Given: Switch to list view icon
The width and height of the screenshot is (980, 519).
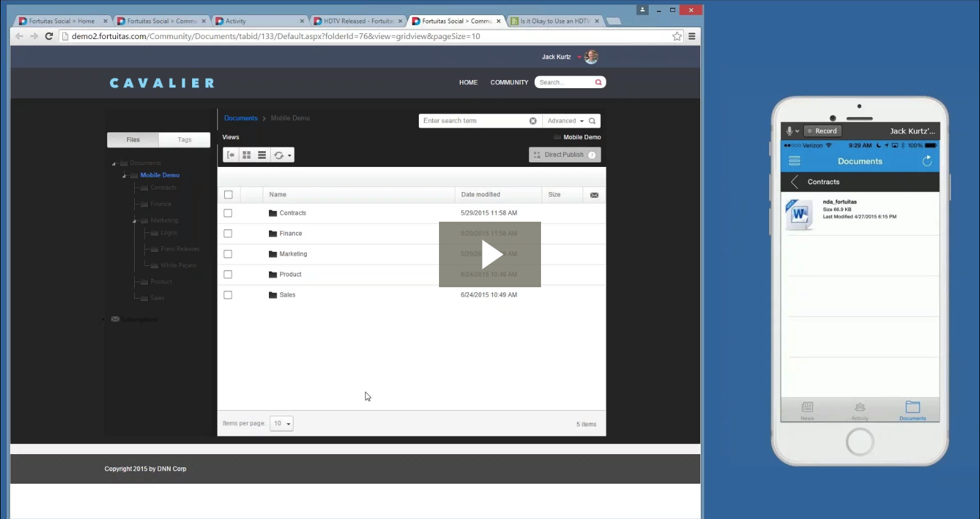Looking at the screenshot, I should [262, 155].
